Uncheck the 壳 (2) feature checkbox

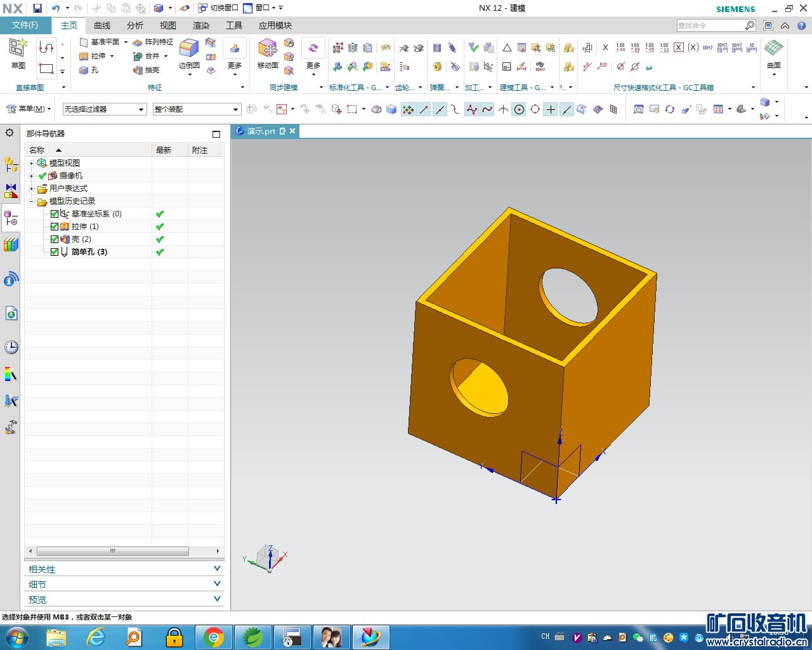coord(55,239)
